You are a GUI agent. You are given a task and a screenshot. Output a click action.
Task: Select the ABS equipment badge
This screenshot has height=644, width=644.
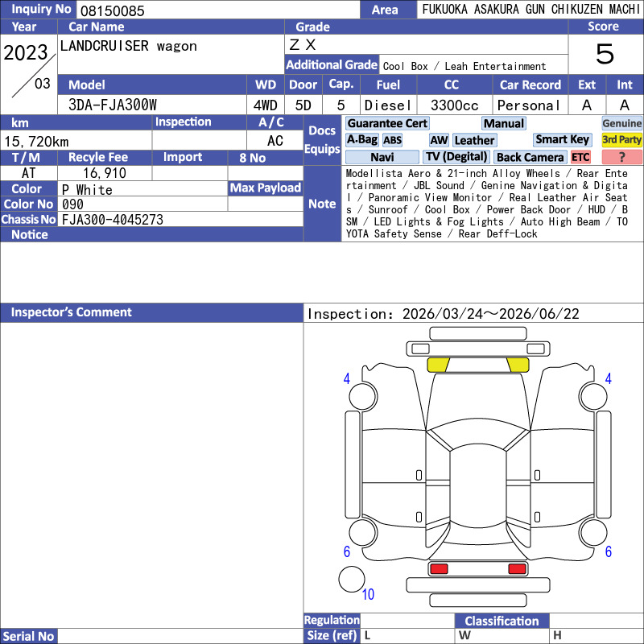point(392,140)
